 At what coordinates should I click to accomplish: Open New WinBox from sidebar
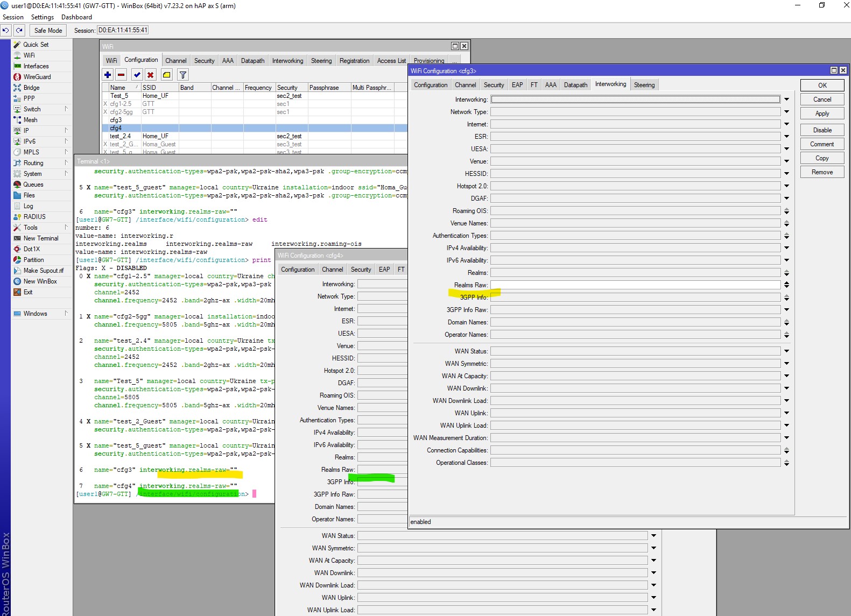(x=40, y=281)
